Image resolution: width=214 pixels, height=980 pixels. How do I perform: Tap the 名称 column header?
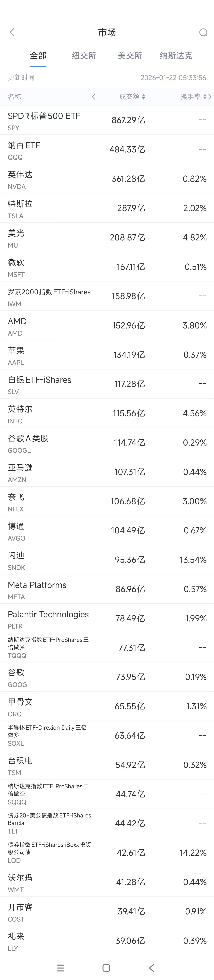click(14, 97)
